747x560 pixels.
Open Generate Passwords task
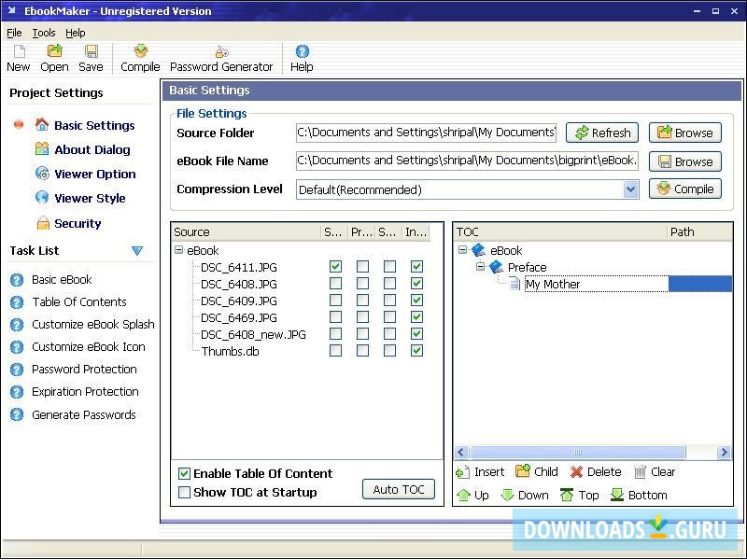(x=83, y=414)
